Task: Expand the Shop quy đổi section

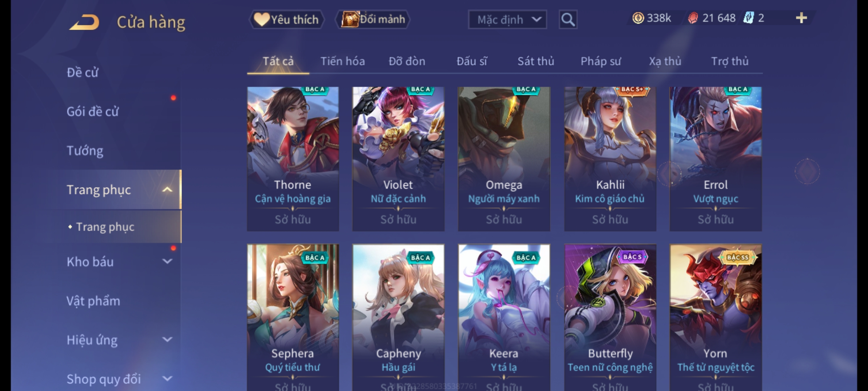Action: (x=167, y=378)
